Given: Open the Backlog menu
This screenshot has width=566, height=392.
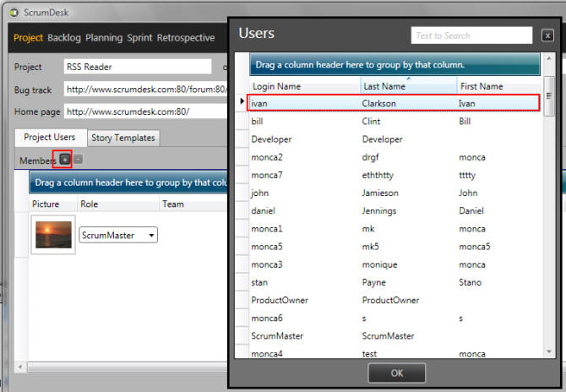Looking at the screenshot, I should tap(64, 37).
